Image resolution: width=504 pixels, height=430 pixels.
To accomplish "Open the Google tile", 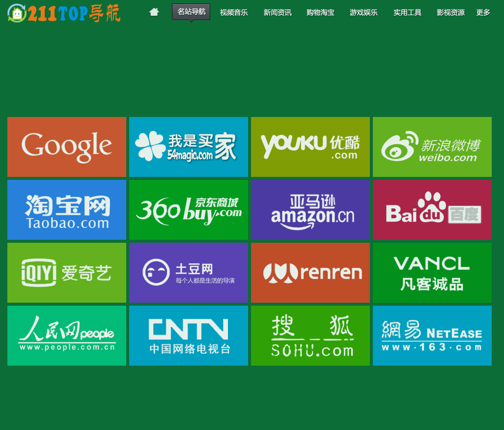I will (67, 147).
